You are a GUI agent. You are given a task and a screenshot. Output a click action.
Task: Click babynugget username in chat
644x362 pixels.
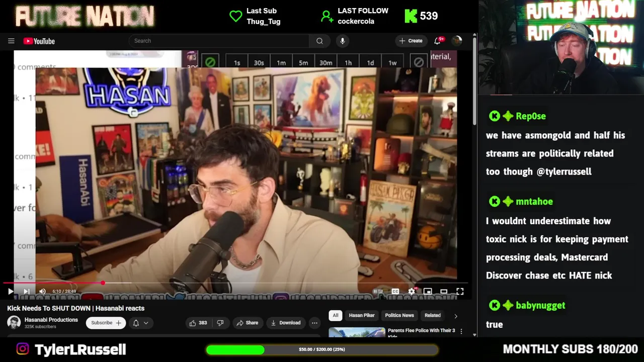pos(540,306)
